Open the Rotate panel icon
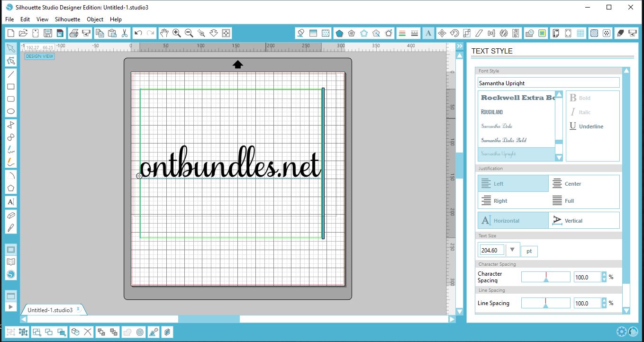 (x=454, y=33)
